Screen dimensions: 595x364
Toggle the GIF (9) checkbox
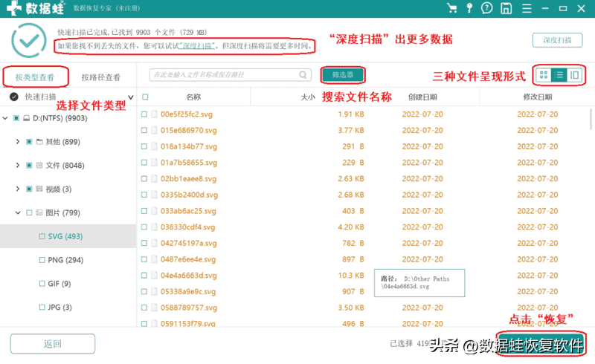pyautogui.click(x=42, y=284)
